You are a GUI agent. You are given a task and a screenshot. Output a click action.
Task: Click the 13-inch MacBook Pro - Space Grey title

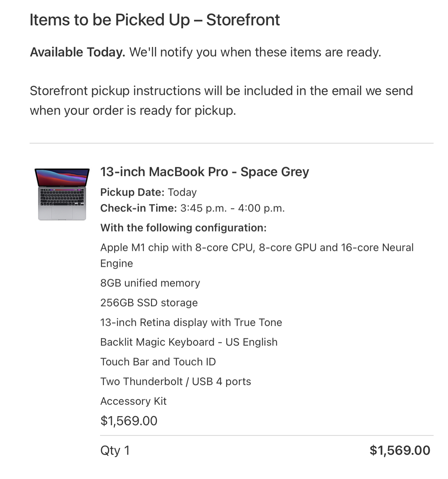[x=205, y=172]
